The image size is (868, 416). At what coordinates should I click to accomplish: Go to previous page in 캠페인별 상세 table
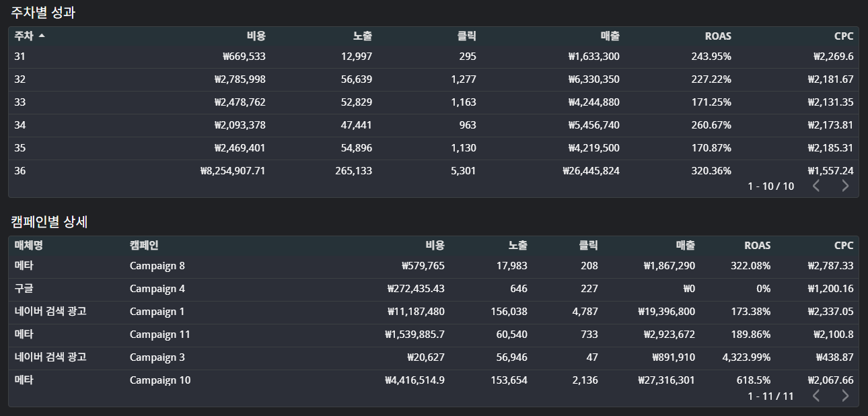(816, 396)
